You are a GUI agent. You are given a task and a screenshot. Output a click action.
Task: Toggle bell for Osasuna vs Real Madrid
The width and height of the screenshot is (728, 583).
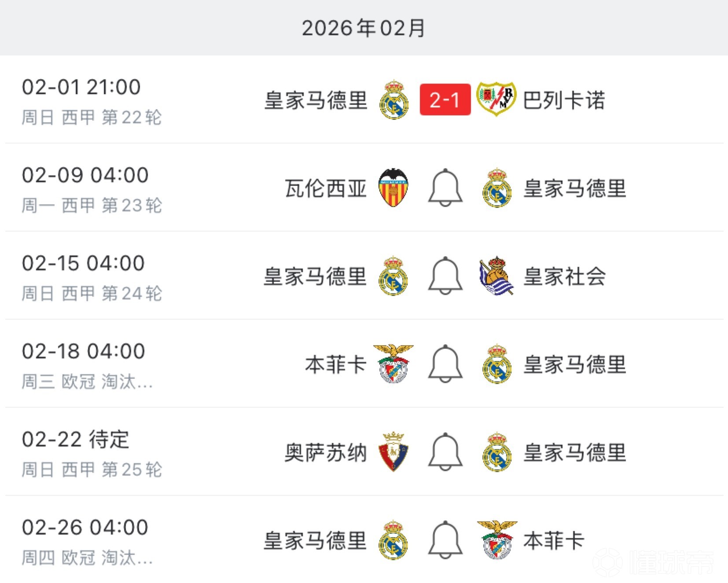[445, 452]
